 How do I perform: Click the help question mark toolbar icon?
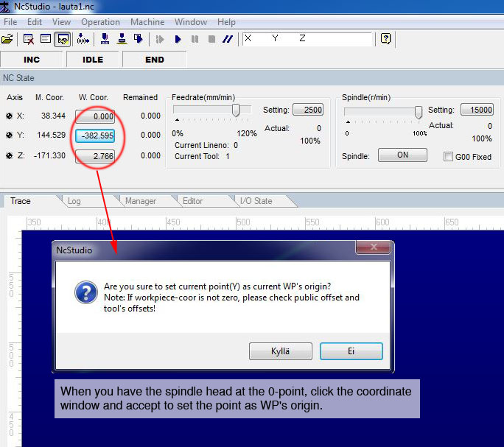point(385,38)
